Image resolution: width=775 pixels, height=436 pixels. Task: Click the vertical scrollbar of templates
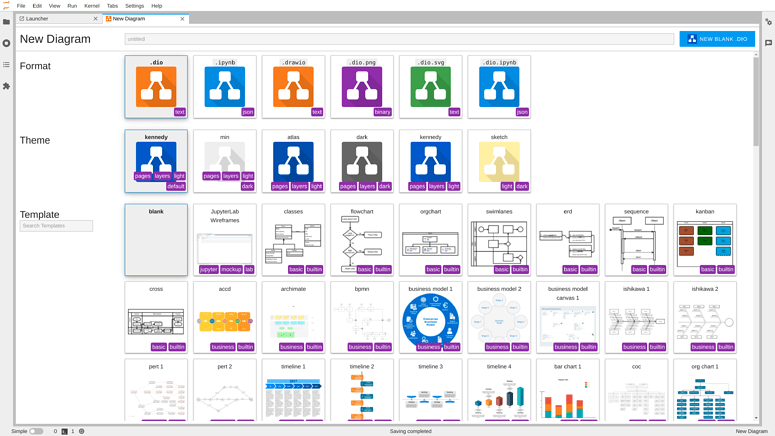pyautogui.click(x=756, y=237)
